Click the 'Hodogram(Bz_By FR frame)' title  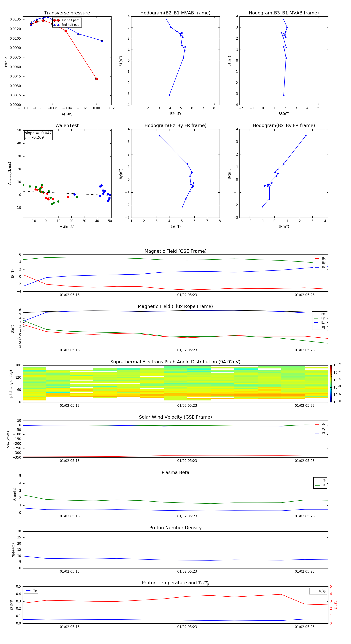175,125
